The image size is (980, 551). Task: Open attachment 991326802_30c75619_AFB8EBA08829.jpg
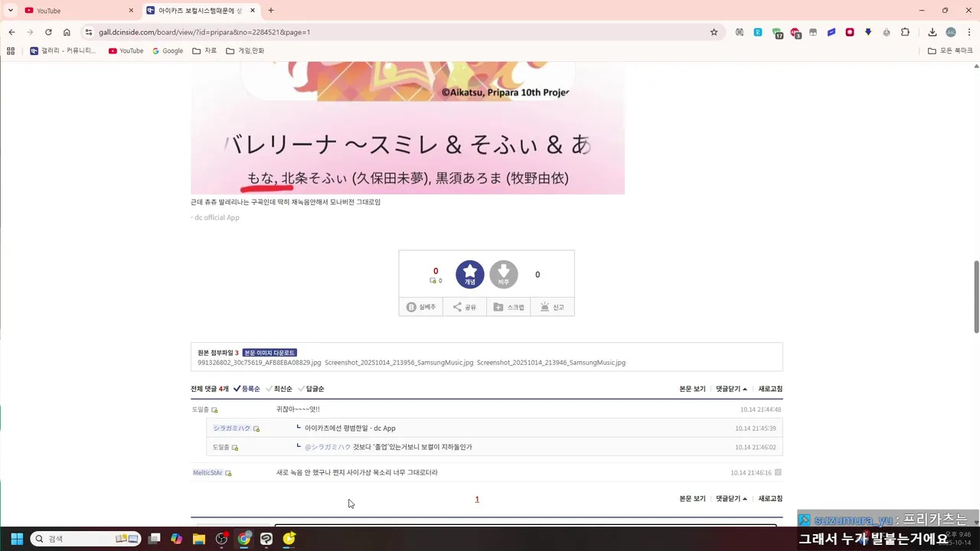[259, 363]
